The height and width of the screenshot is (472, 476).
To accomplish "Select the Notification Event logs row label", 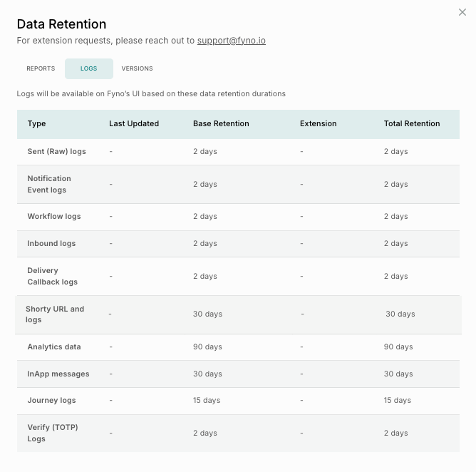I will (x=49, y=184).
